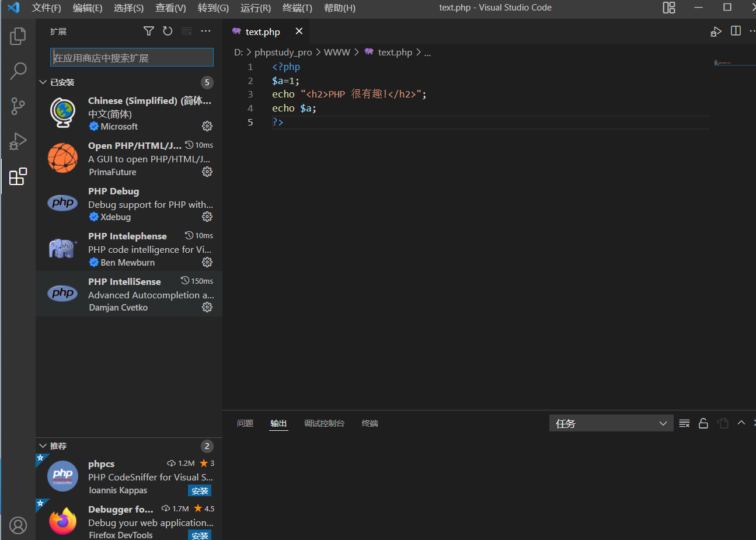Image resolution: width=756 pixels, height=540 pixels.
Task: Open the 查看(V) menu
Action: (x=170, y=8)
